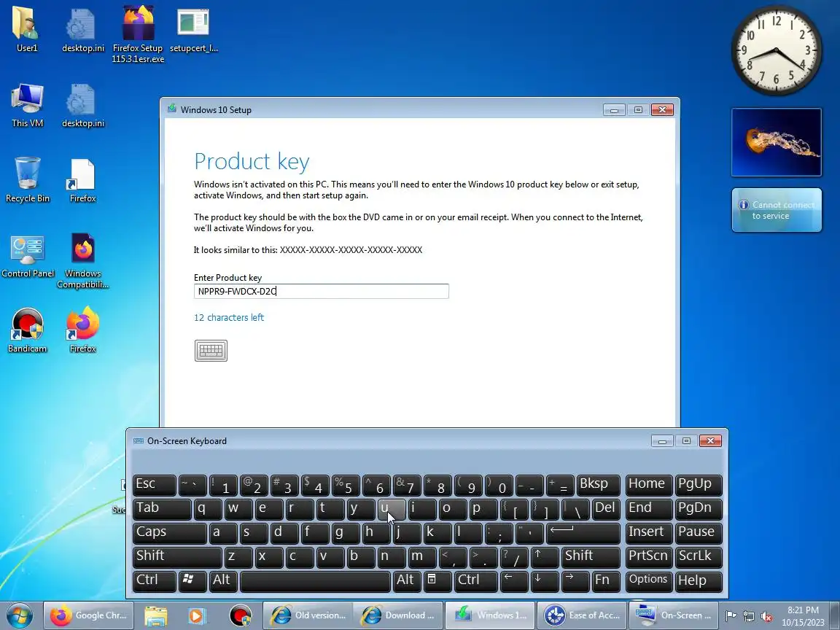Open Bandicam recorder taskbar icon
This screenshot has height=630, width=840.
click(240, 615)
